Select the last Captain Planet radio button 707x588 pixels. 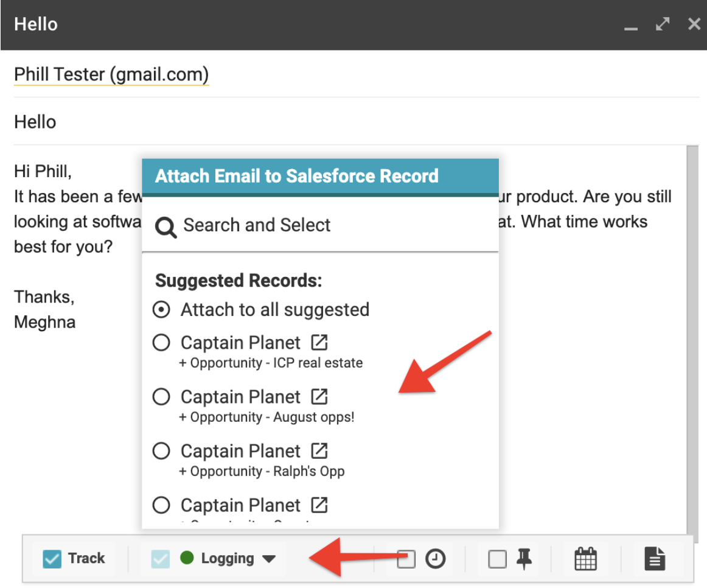161,505
